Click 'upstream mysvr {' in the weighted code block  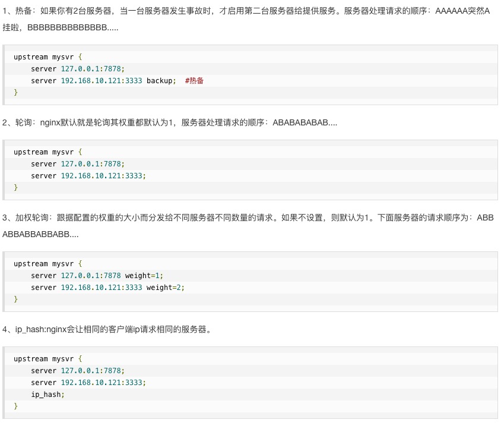click(x=47, y=264)
